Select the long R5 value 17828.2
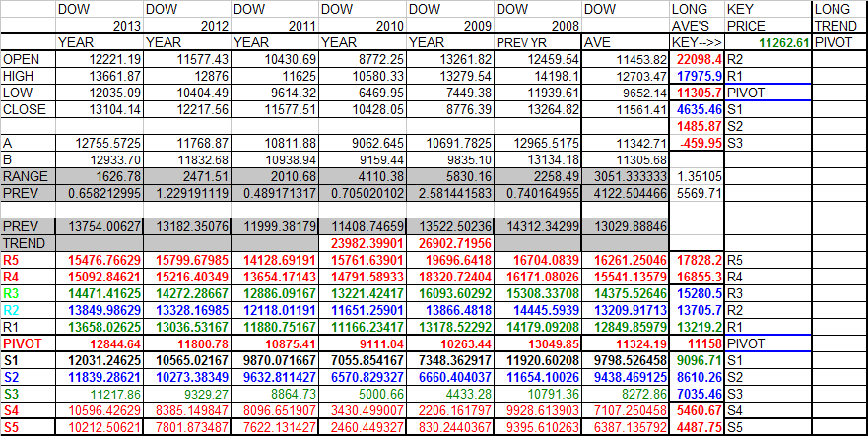Image resolution: width=868 pixels, height=436 pixels. coord(698,260)
